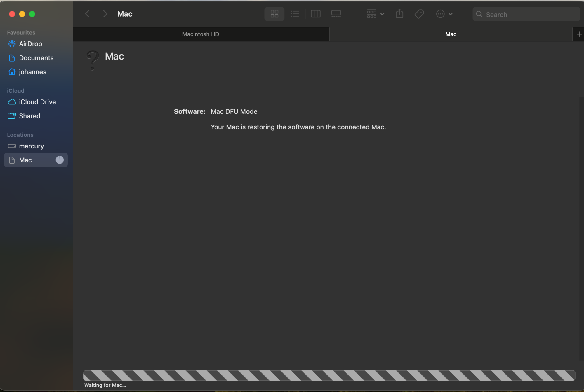Switch to the Macintosh HD tab
584x392 pixels.
pos(201,34)
